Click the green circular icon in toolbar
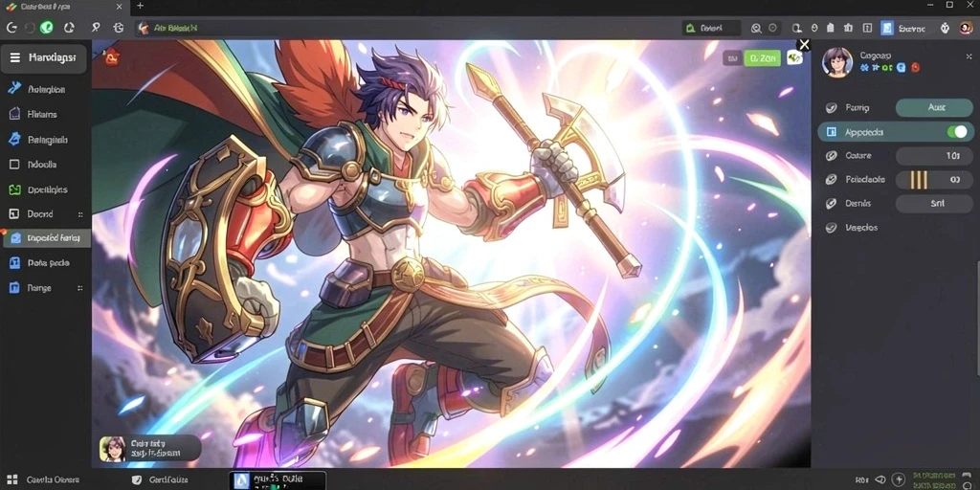 [x=47, y=28]
